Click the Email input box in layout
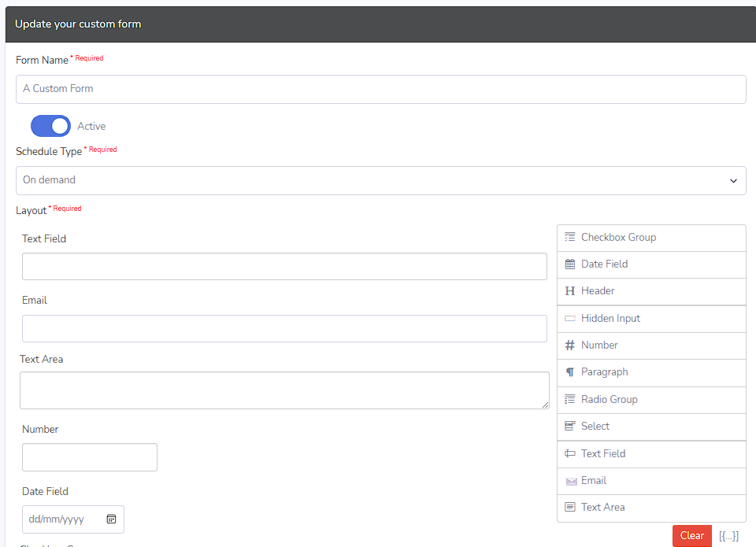This screenshot has width=756, height=547. pos(284,329)
